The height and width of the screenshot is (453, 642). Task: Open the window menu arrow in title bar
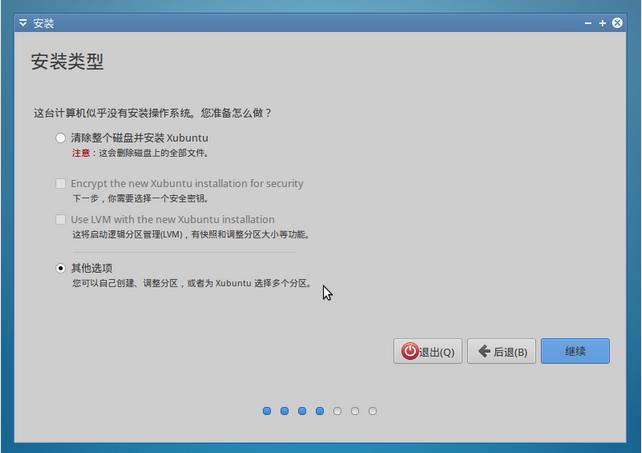click(x=23, y=23)
